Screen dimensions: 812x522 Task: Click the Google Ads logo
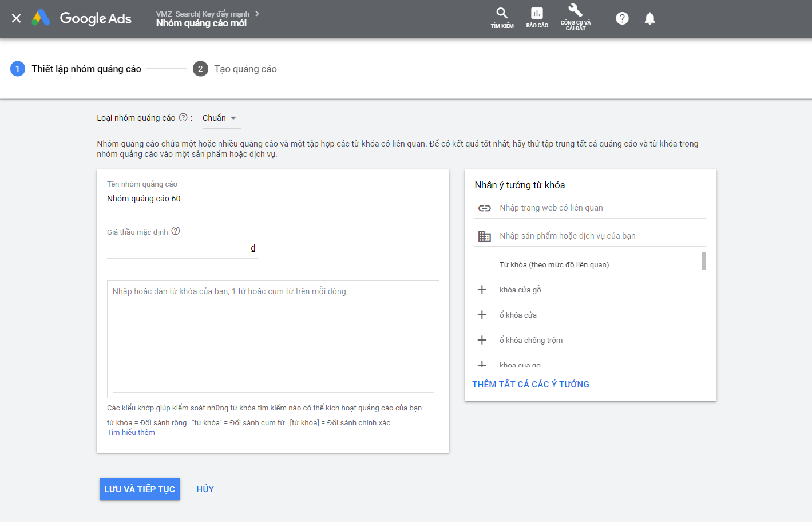click(82, 18)
